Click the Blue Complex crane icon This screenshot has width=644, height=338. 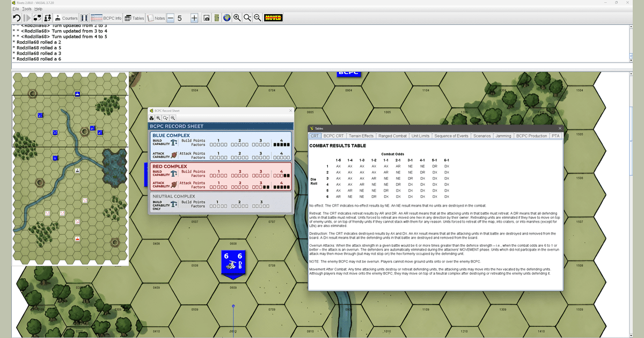(174, 142)
